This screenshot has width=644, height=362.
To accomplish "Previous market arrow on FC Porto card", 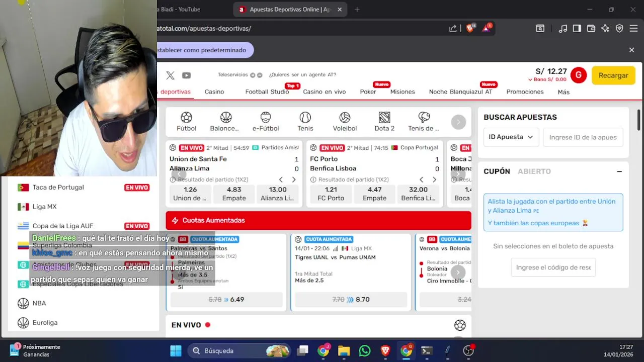I will (x=422, y=179).
